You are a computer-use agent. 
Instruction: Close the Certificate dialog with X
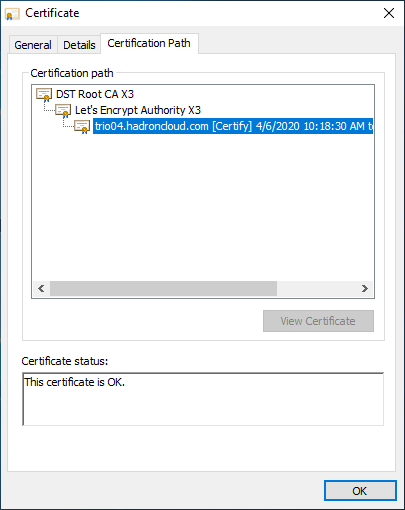[389, 13]
